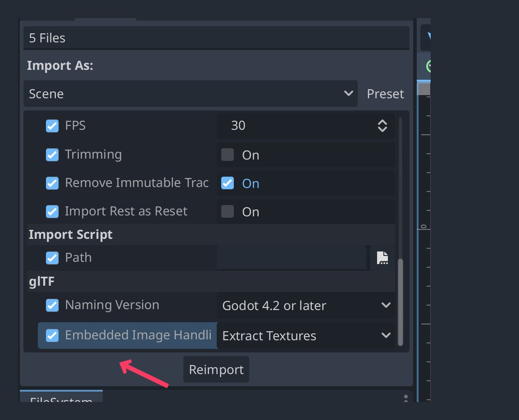The width and height of the screenshot is (519, 420).
Task: Select the Embedded Image Handling property label
Action: click(x=138, y=335)
